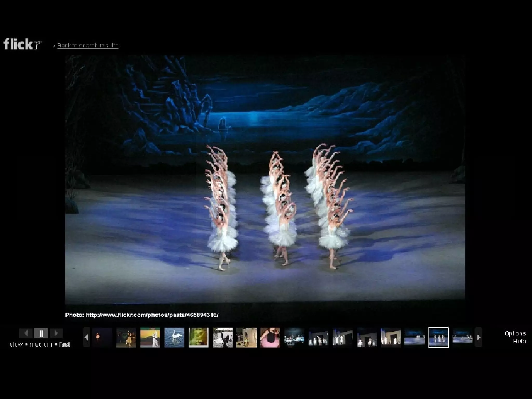Image resolution: width=532 pixels, height=399 pixels.
Task: Click the Flickr logo
Action: [22, 44]
